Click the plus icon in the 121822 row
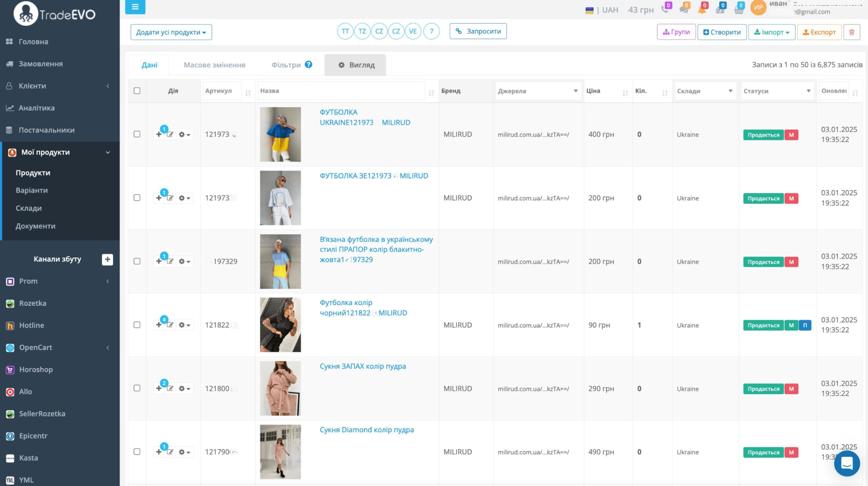This screenshot has width=868, height=486. (x=159, y=325)
